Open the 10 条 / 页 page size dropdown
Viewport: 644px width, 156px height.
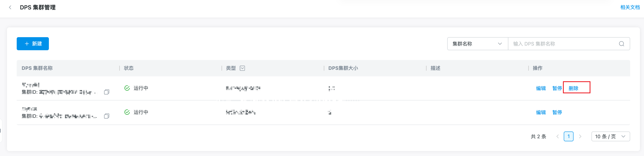pyautogui.click(x=610, y=136)
